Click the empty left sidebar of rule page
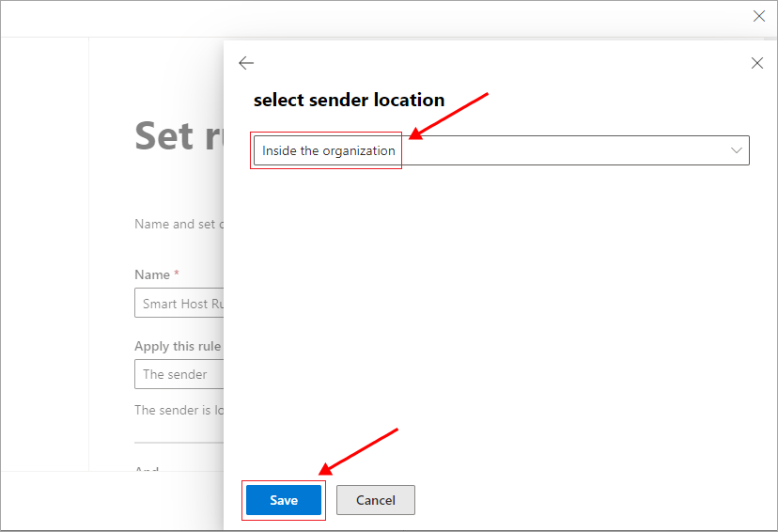 44,254
